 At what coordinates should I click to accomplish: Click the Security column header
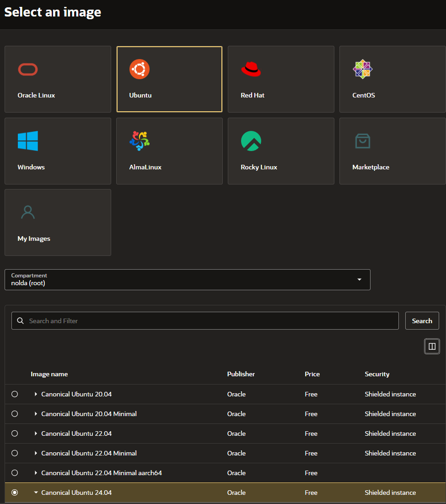(x=377, y=374)
